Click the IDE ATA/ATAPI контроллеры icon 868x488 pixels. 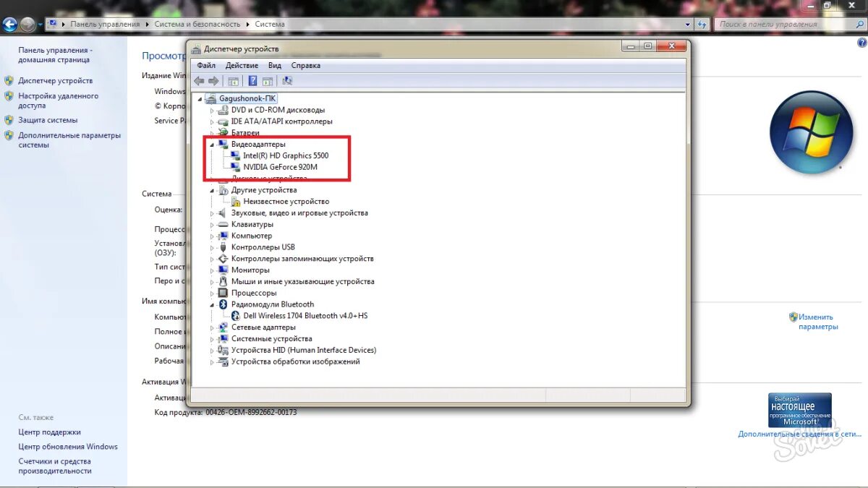pyautogui.click(x=223, y=121)
